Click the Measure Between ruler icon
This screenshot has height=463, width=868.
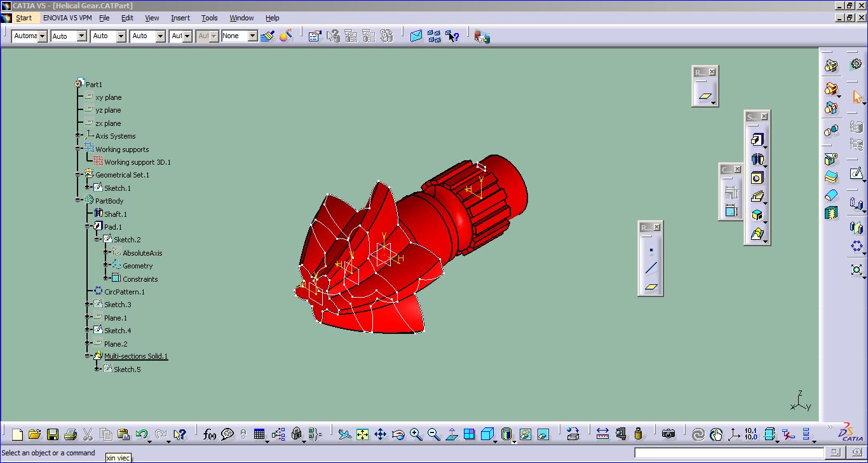(x=602, y=434)
